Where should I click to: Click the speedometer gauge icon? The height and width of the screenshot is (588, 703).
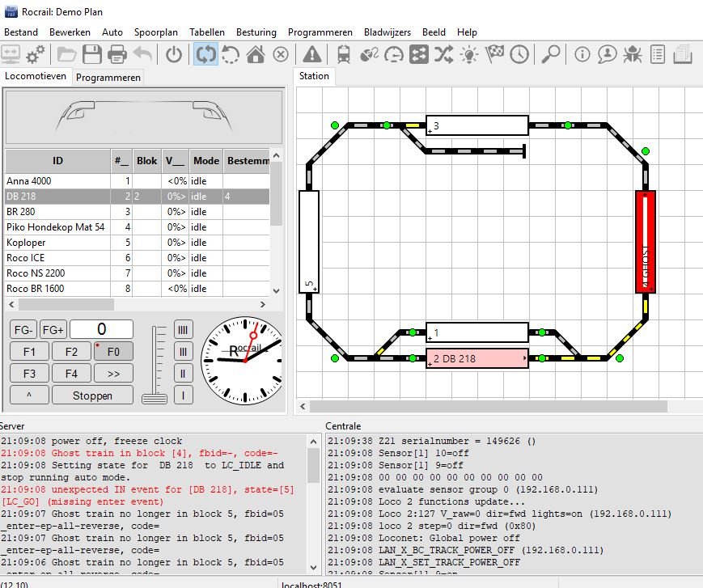(x=395, y=55)
